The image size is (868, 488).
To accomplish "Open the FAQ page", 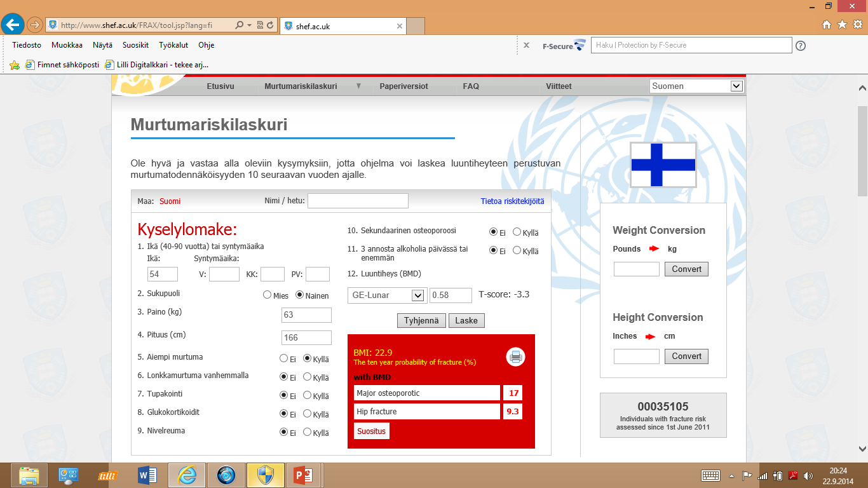I will pos(471,86).
